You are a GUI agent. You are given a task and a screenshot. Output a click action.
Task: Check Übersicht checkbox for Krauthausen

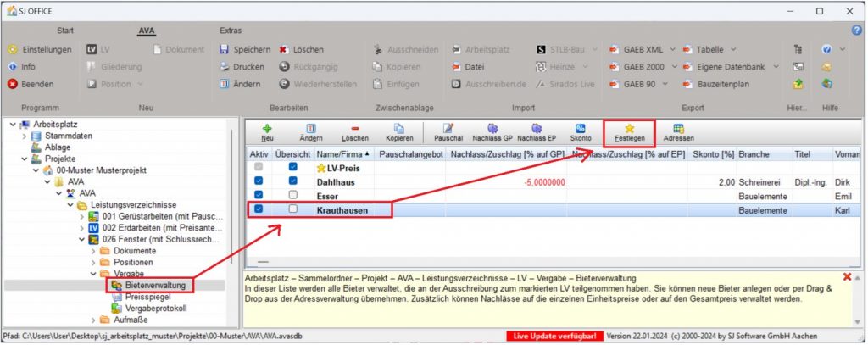pyautogui.click(x=293, y=209)
